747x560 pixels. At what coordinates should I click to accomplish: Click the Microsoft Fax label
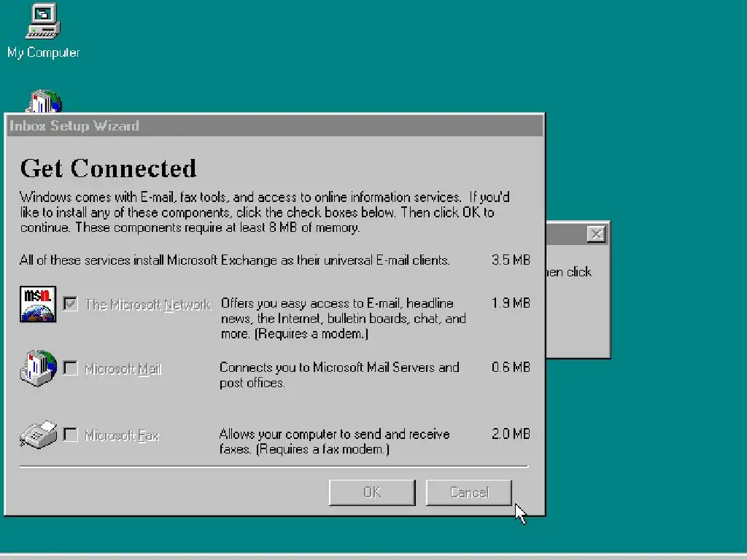[122, 435]
